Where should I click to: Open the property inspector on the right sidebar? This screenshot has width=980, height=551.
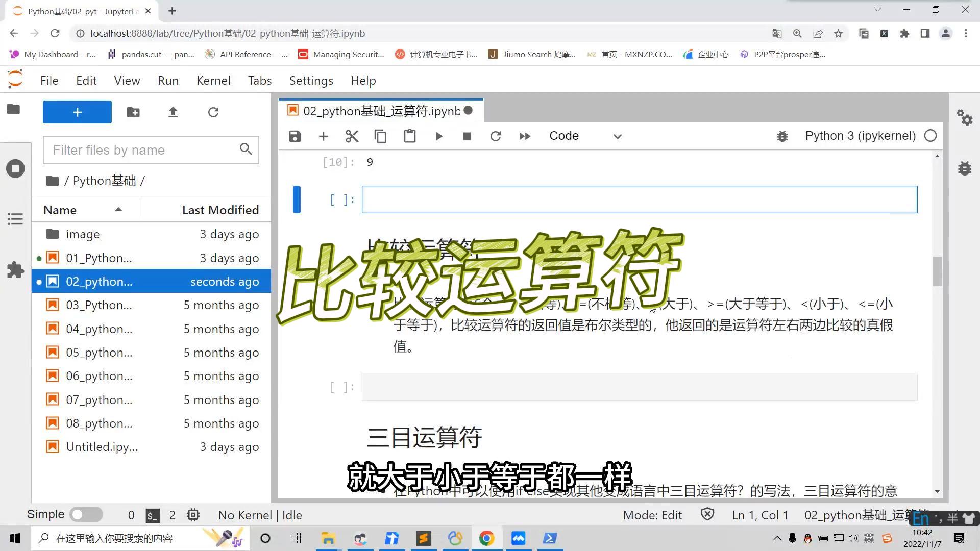[965, 118]
